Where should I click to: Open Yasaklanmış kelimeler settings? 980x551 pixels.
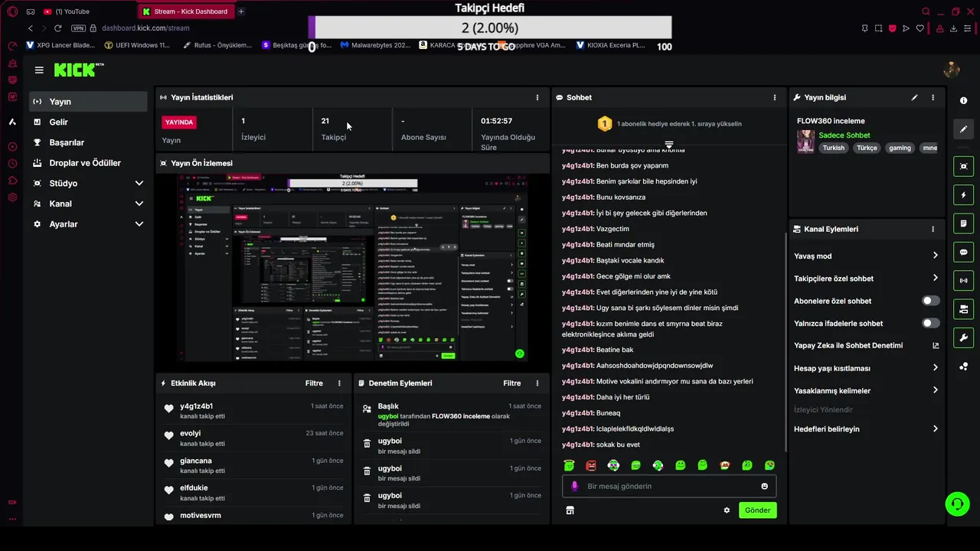pyautogui.click(x=866, y=391)
